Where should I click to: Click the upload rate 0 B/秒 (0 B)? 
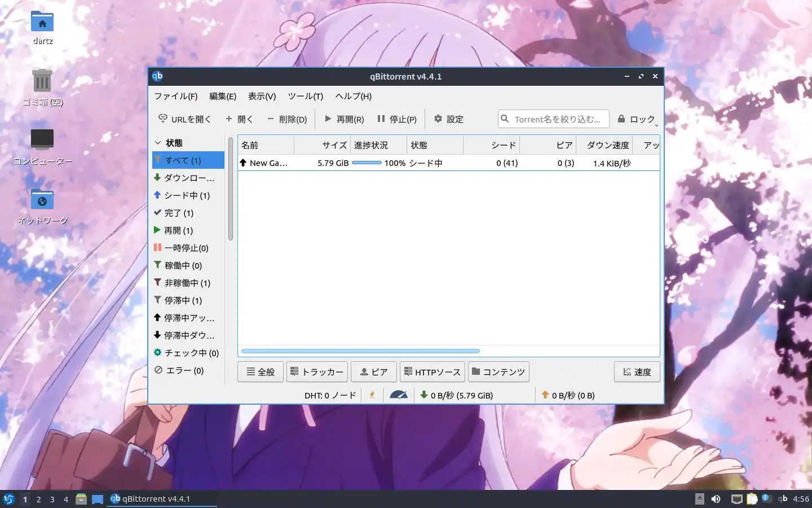568,395
